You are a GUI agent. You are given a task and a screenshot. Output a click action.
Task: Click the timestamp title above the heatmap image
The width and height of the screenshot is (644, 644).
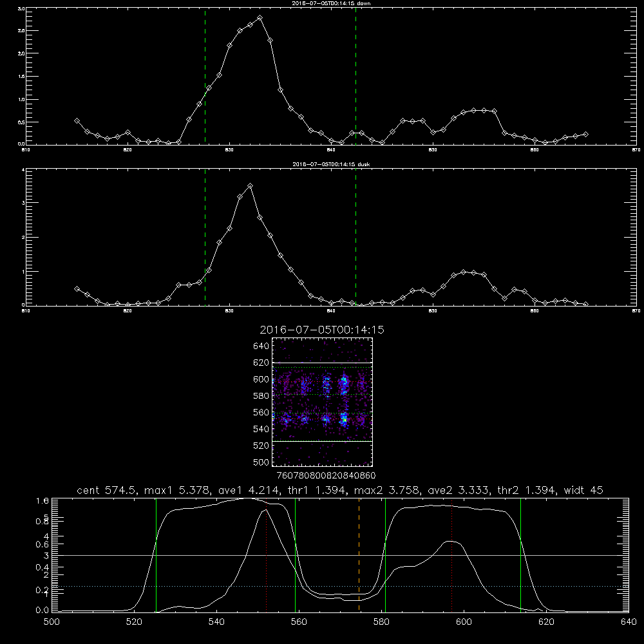tap(322, 330)
